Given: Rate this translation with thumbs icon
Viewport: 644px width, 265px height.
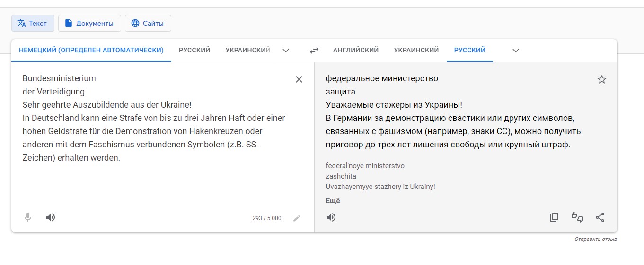Looking at the screenshot, I should [577, 217].
